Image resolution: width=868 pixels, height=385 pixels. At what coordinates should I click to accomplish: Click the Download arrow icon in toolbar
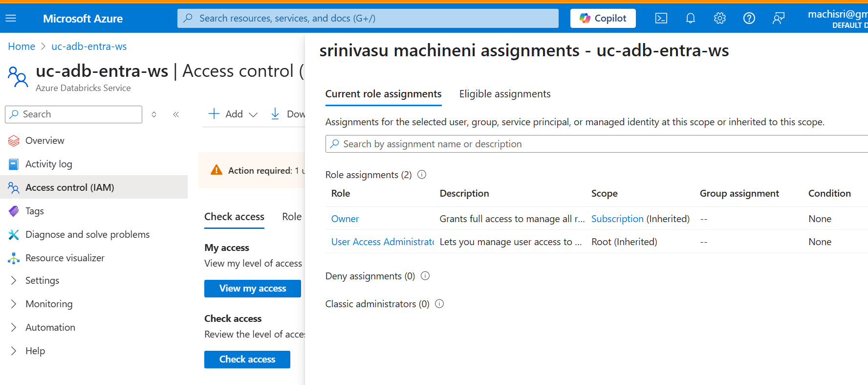coord(275,114)
